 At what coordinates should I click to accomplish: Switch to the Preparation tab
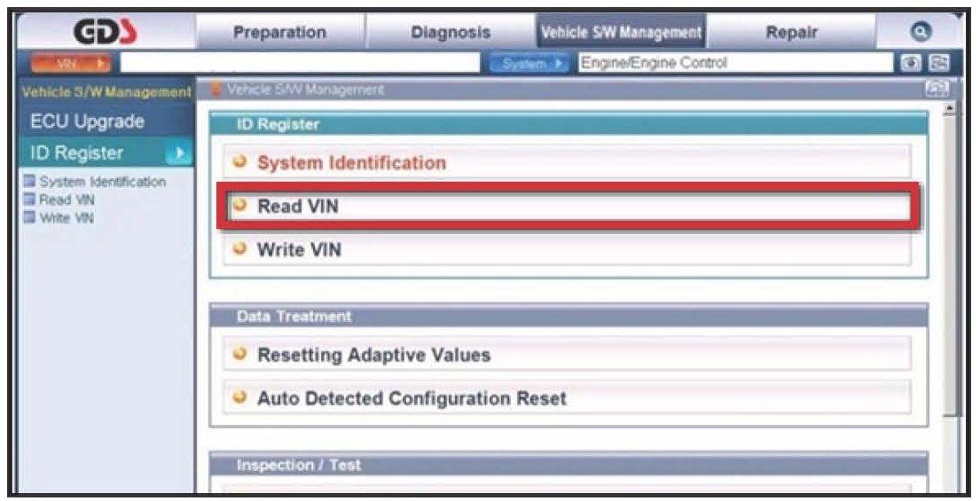pyautogui.click(x=279, y=32)
